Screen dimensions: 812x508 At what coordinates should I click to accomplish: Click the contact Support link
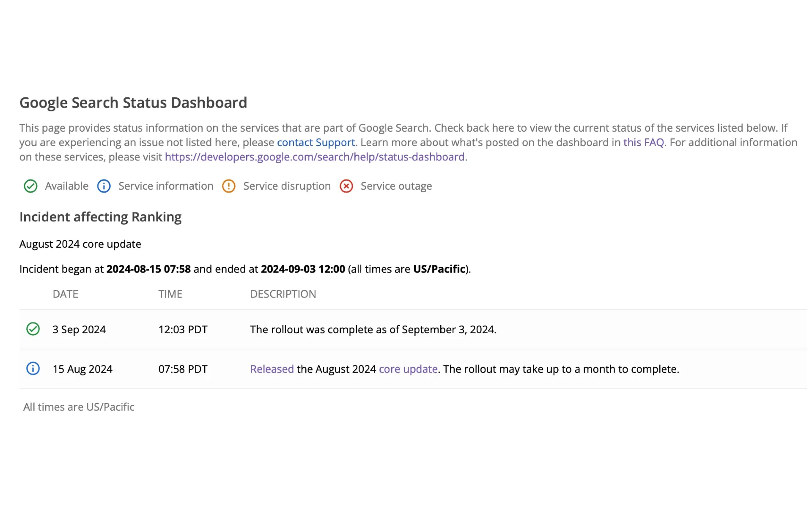pos(315,142)
